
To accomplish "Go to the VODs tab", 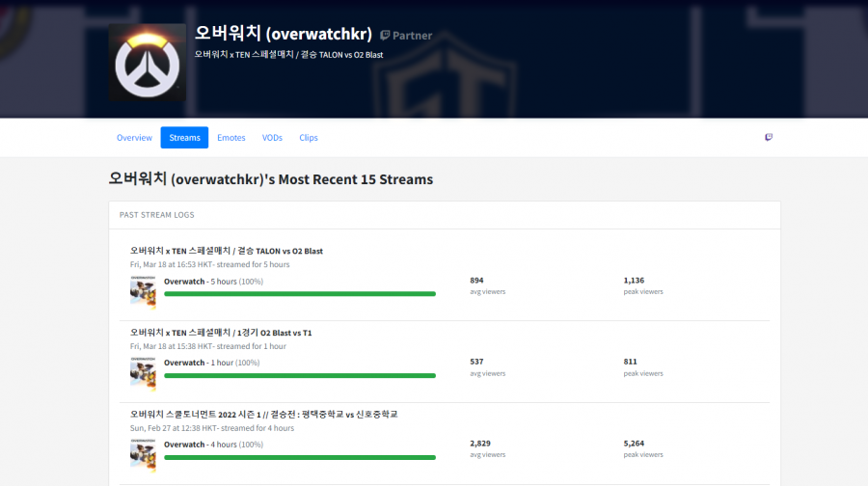I will pos(272,138).
